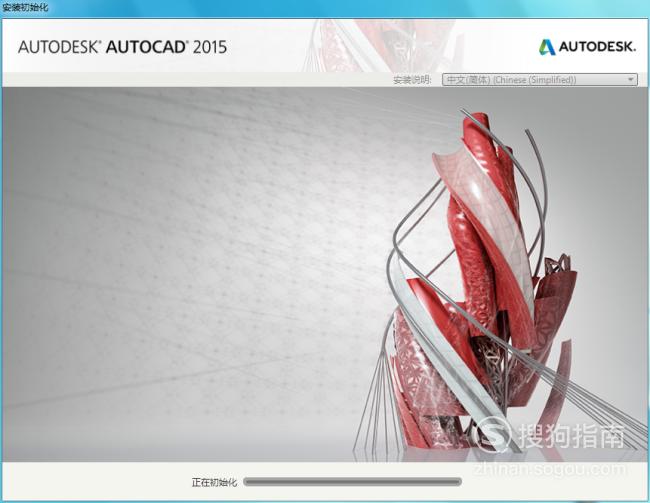
Task: Open the installation language dropdown
Action: [540, 80]
